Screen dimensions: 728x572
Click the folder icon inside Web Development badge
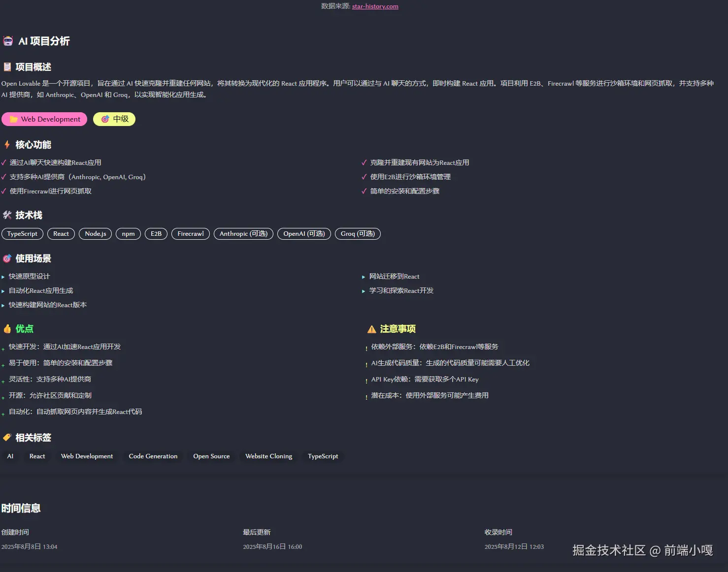tap(14, 119)
